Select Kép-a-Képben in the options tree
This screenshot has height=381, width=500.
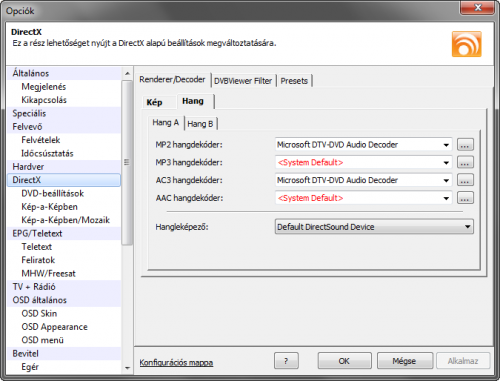point(64,207)
